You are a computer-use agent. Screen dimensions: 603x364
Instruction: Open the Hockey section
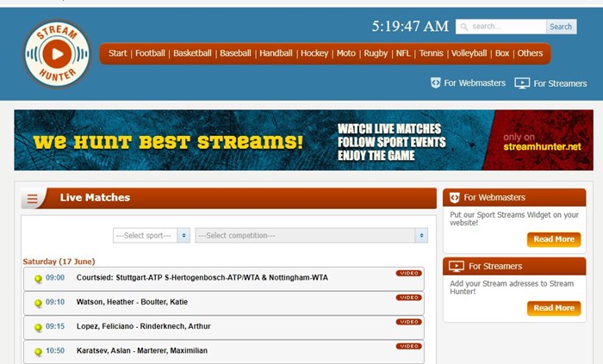click(x=314, y=53)
